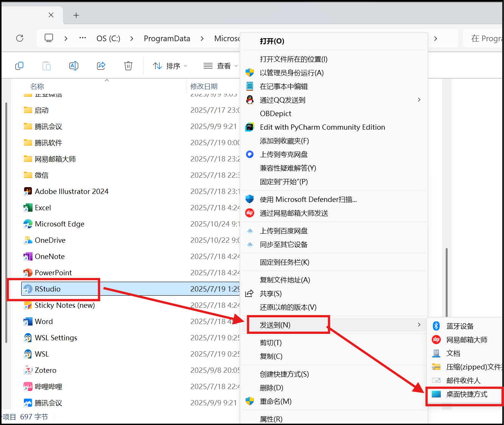Viewport: 504px width, 425px height.
Task: Select the 网易邮箱大师 folder row
Action: [x=131, y=159]
